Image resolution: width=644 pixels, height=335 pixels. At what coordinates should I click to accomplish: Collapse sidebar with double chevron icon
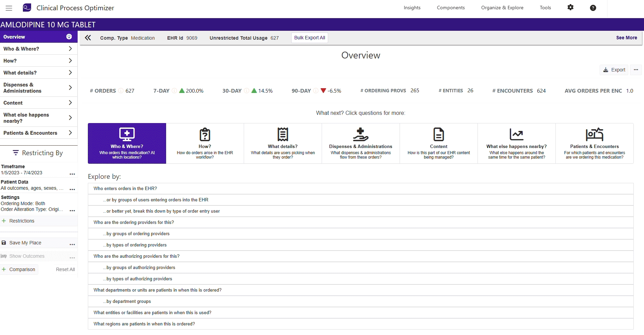[88, 38]
